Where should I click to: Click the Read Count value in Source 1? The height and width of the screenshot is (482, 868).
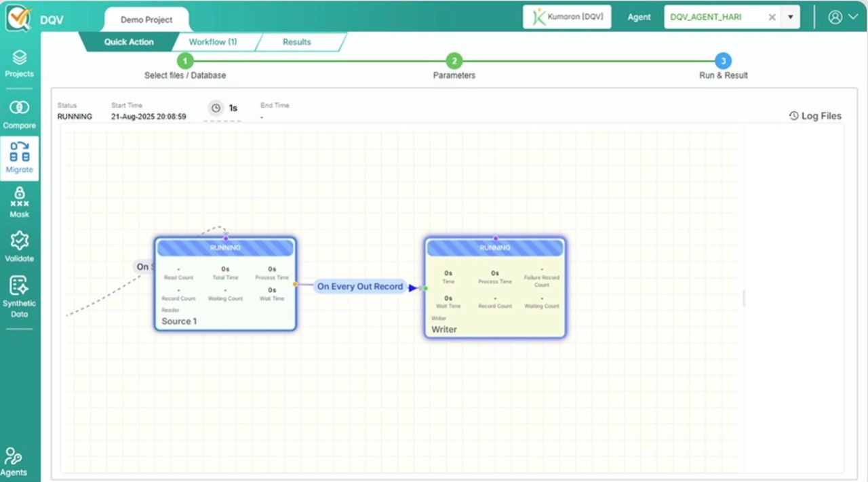pyautogui.click(x=178, y=270)
